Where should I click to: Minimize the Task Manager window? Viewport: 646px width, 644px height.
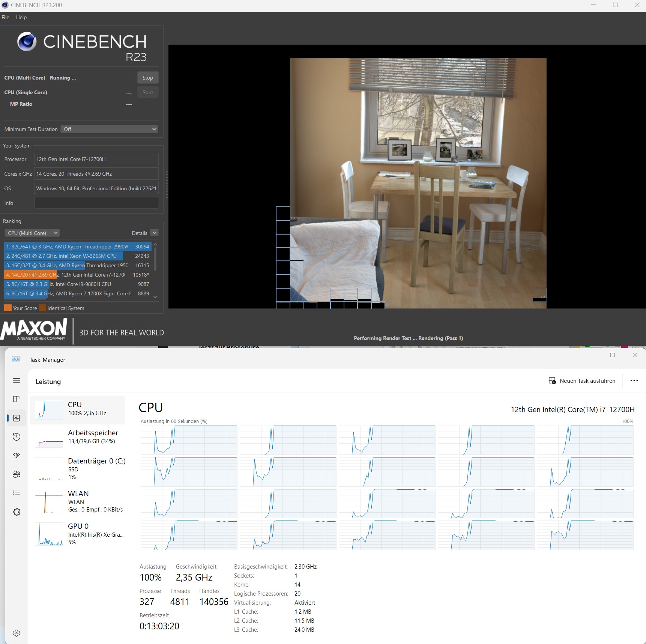(x=591, y=355)
